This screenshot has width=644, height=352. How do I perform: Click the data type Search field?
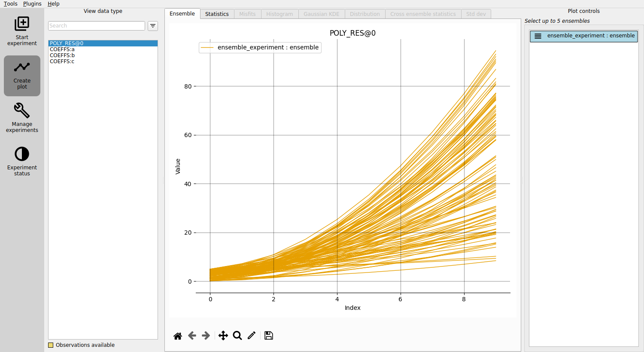click(x=97, y=26)
